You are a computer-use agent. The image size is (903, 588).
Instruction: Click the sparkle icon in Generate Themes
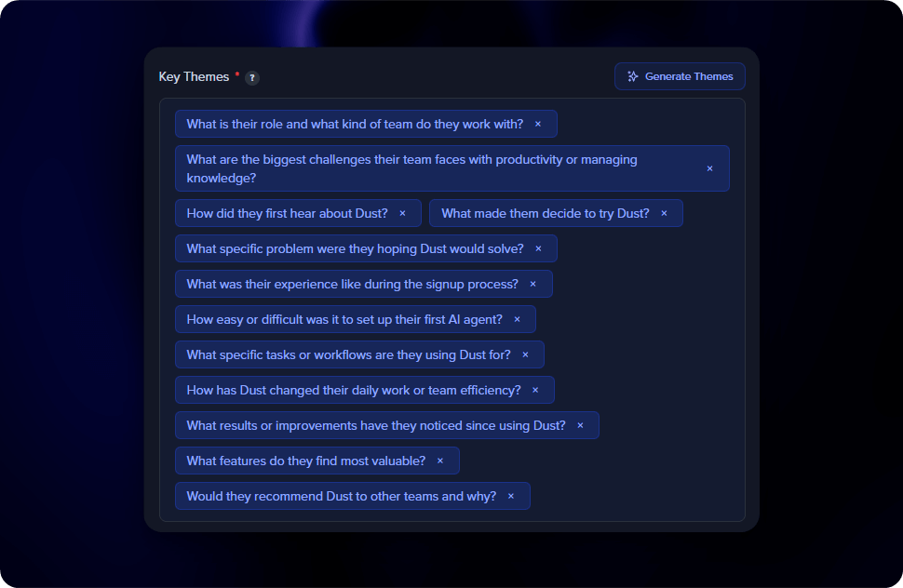[x=633, y=76]
